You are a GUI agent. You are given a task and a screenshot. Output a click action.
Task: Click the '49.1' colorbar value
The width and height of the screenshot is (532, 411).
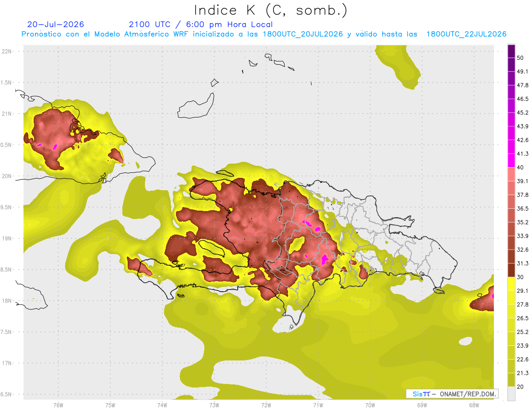(523, 72)
